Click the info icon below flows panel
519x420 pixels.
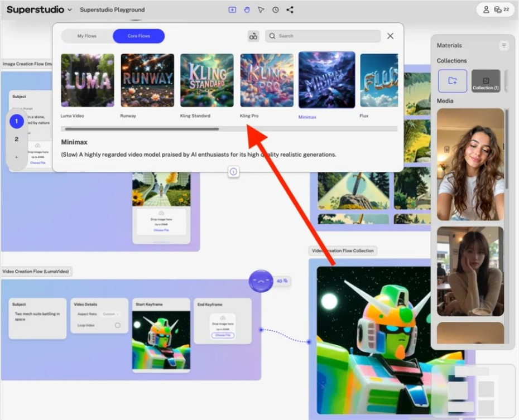click(233, 172)
